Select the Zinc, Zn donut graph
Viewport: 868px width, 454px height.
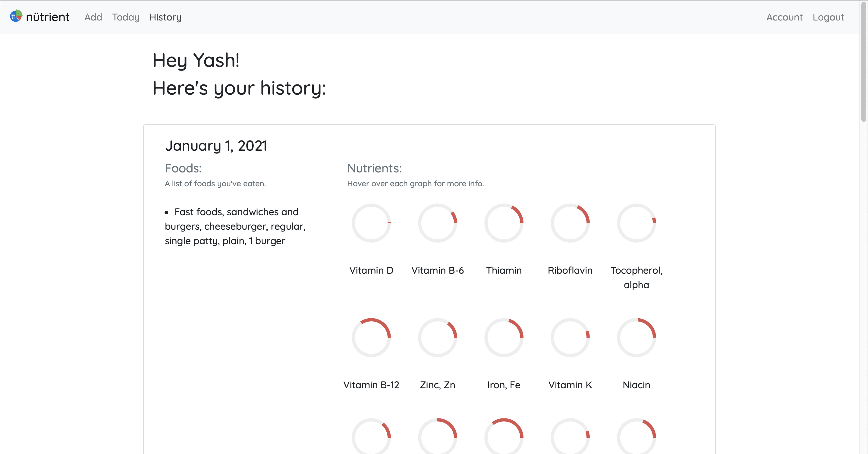click(x=437, y=338)
